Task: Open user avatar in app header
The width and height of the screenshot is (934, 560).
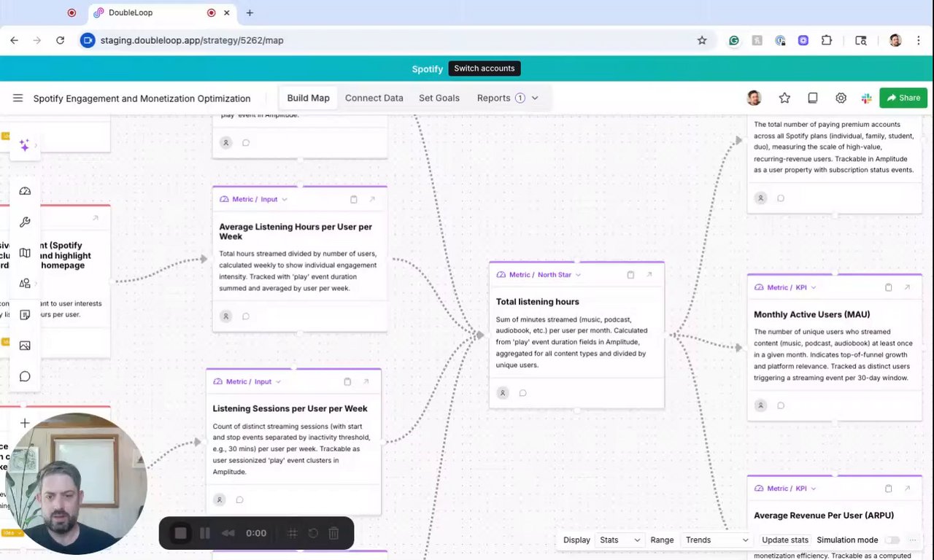Action: (754, 98)
